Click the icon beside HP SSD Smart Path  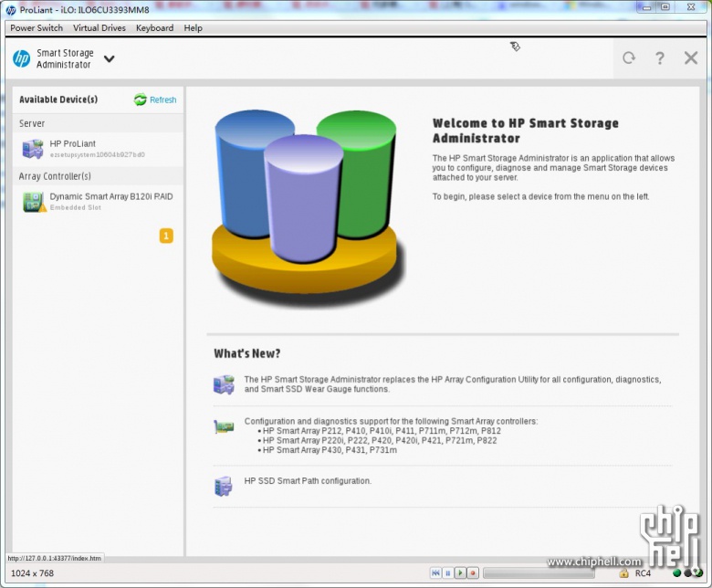[x=223, y=486]
